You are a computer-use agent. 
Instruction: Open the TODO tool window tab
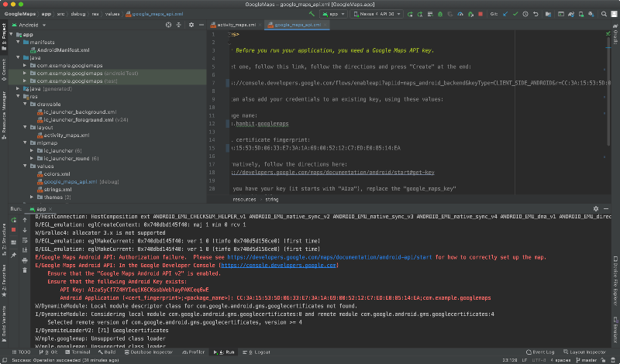(x=22, y=352)
